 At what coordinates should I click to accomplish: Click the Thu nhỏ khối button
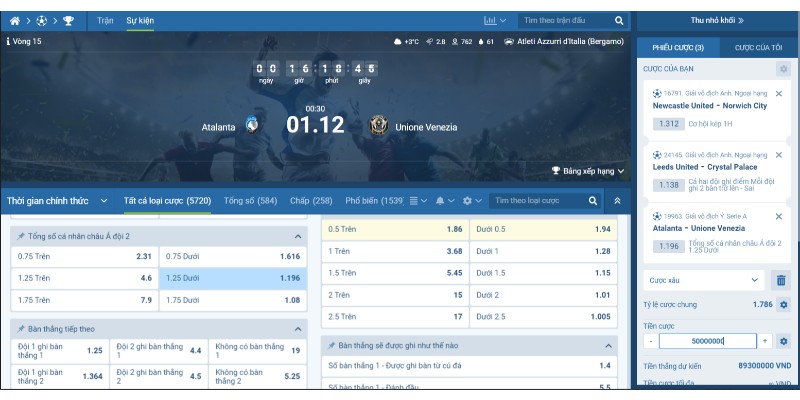pos(717,20)
